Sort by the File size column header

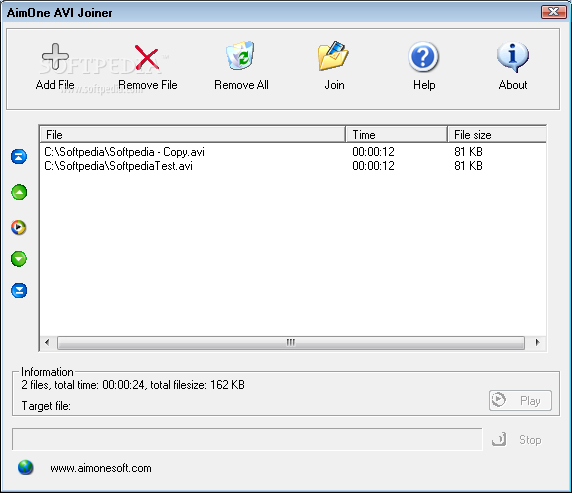pyautogui.click(x=497, y=135)
